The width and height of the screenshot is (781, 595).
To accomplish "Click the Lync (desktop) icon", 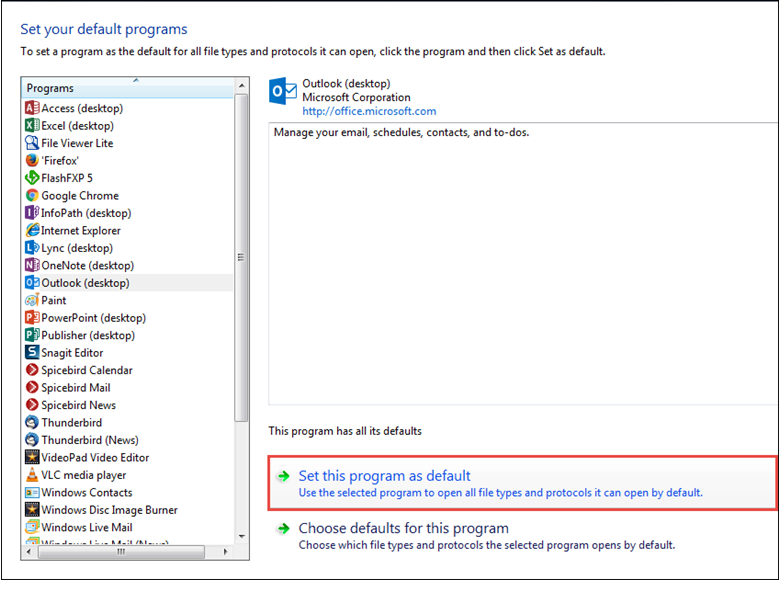I will [x=32, y=247].
